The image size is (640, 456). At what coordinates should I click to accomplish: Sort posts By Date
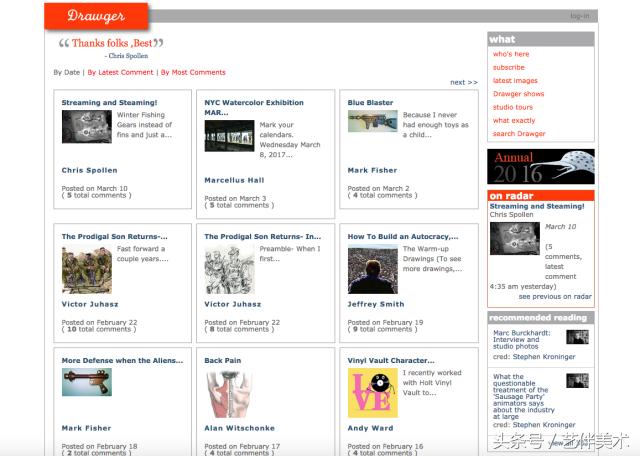(67, 72)
